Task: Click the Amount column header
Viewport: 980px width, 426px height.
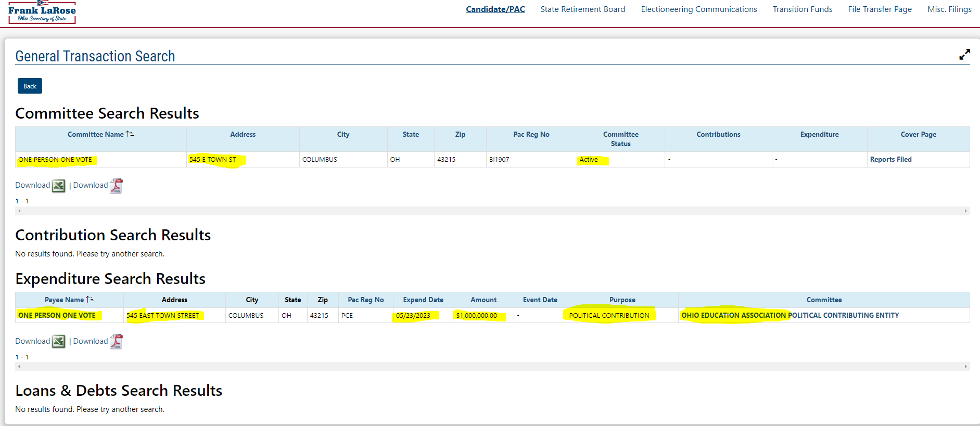Action: (483, 300)
